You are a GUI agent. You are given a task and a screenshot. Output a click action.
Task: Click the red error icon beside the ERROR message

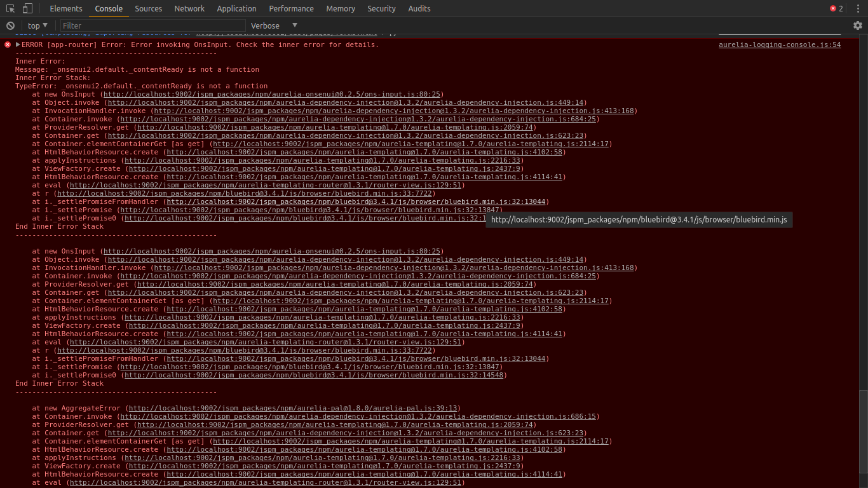click(x=6, y=44)
